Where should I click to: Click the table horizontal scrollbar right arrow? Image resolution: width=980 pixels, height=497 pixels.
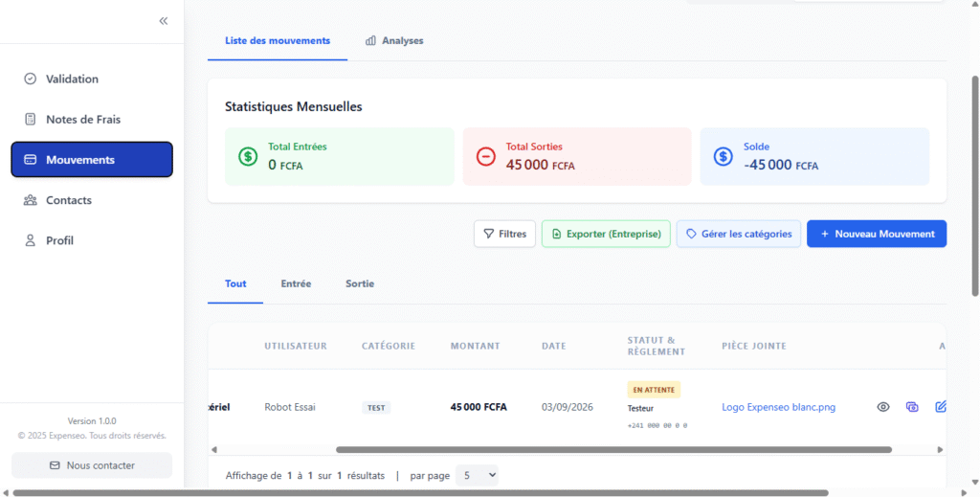pyautogui.click(x=940, y=450)
